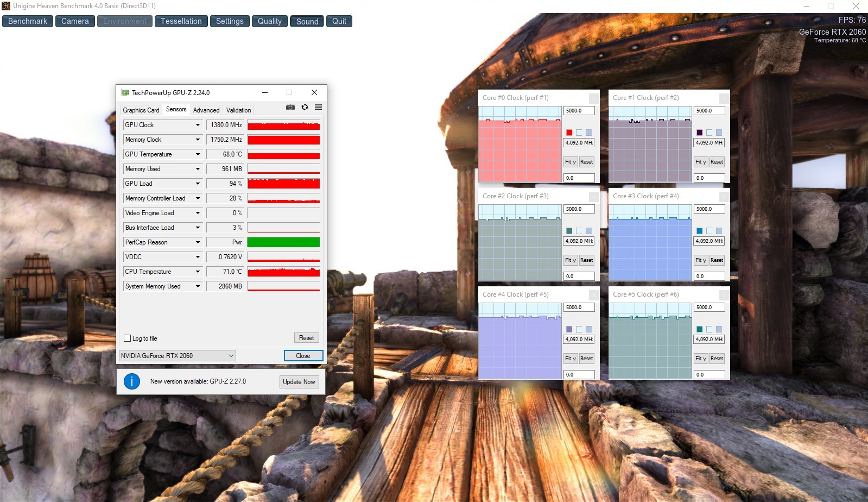Viewport: 868px width, 502px height.
Task: Click Reset on Core #1 Clock panel
Action: [x=717, y=162]
